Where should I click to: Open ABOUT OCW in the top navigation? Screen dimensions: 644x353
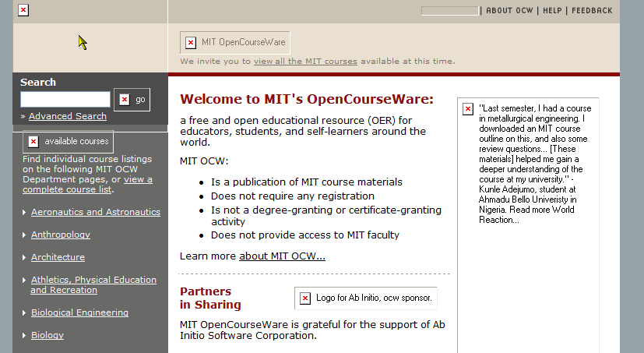click(x=509, y=11)
